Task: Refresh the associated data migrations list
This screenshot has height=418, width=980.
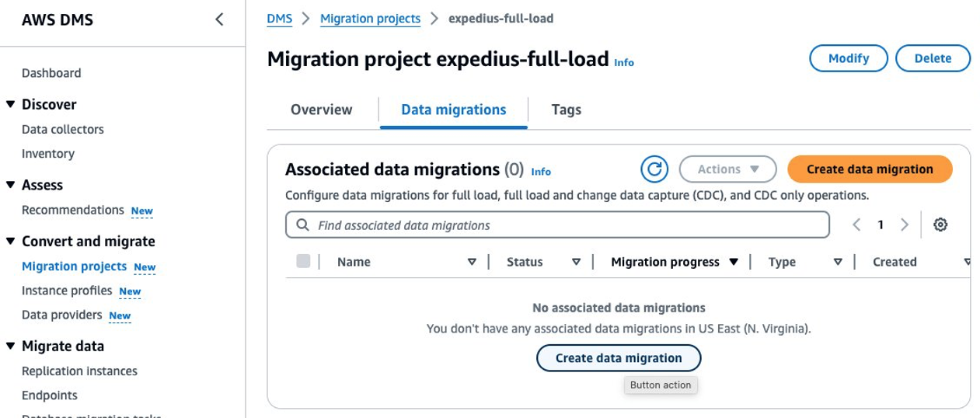Action: pos(654,169)
